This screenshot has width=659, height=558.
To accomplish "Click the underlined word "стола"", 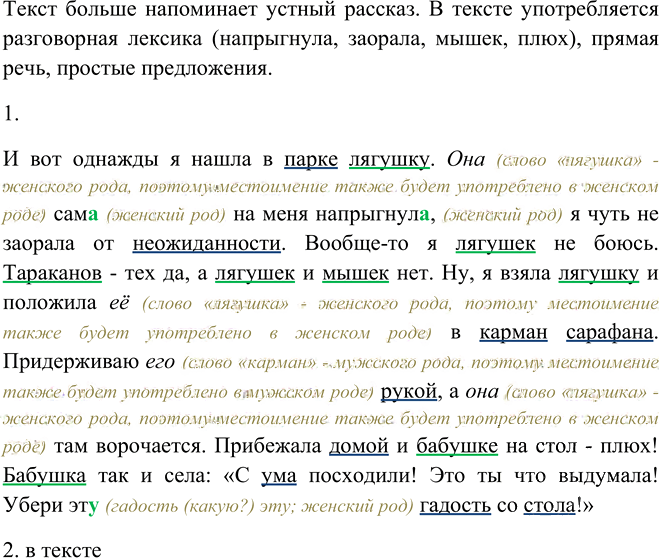I will tap(549, 505).
